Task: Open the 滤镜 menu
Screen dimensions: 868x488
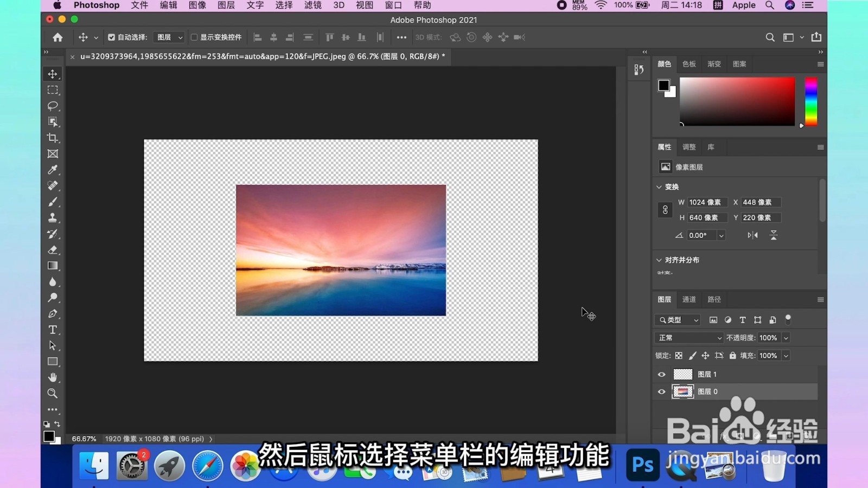Action: [x=313, y=5]
